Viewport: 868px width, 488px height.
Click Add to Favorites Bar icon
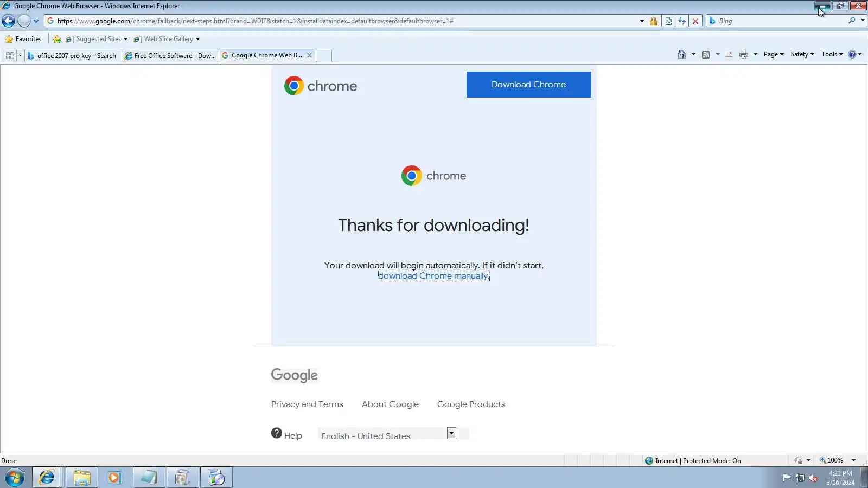57,39
